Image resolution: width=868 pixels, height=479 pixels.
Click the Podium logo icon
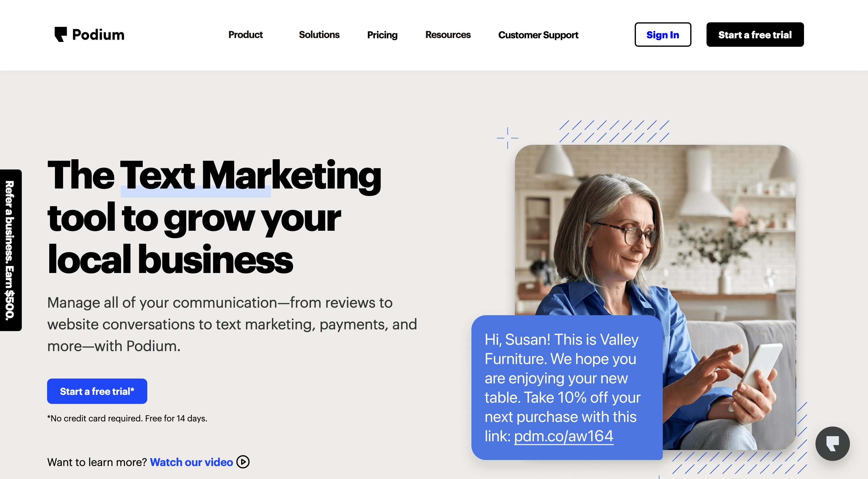pos(61,34)
